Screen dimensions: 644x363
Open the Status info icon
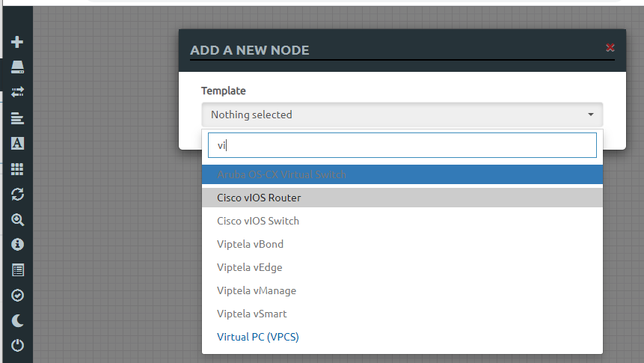[17, 245]
